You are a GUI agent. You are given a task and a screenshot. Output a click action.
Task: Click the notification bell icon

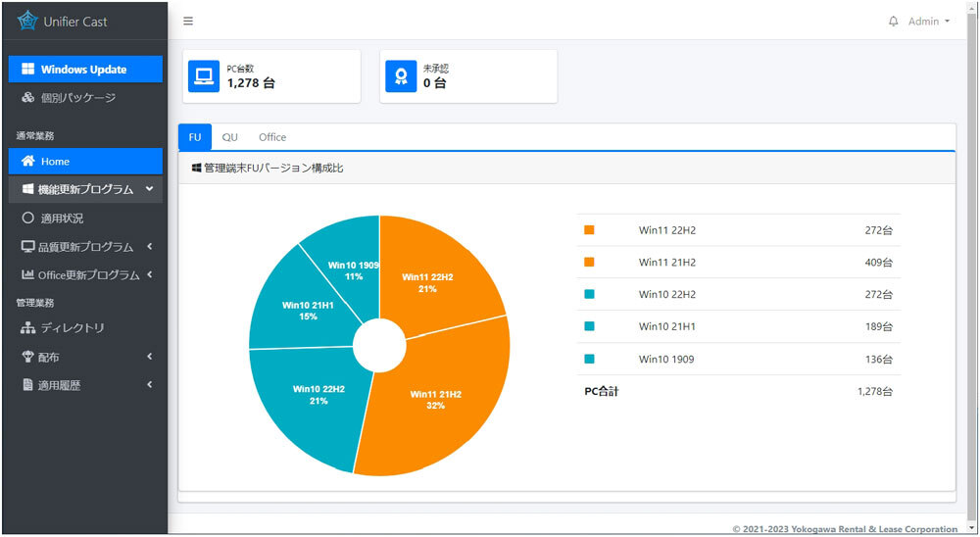pos(893,22)
